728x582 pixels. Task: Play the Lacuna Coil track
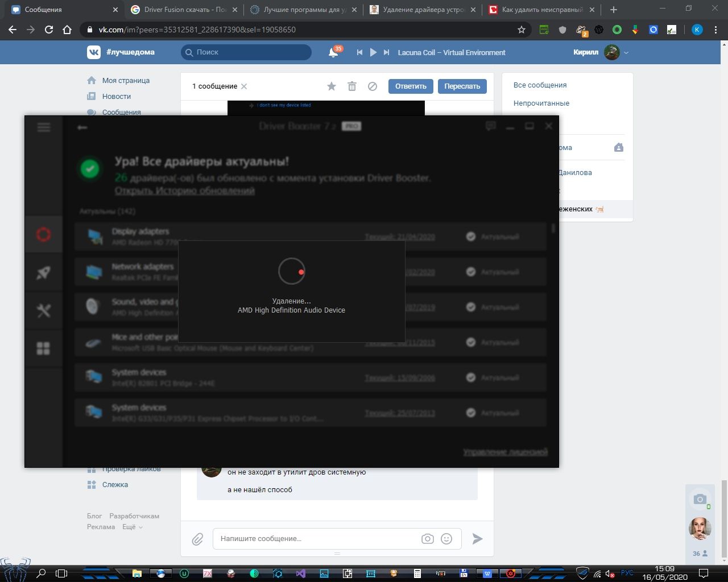tap(373, 52)
